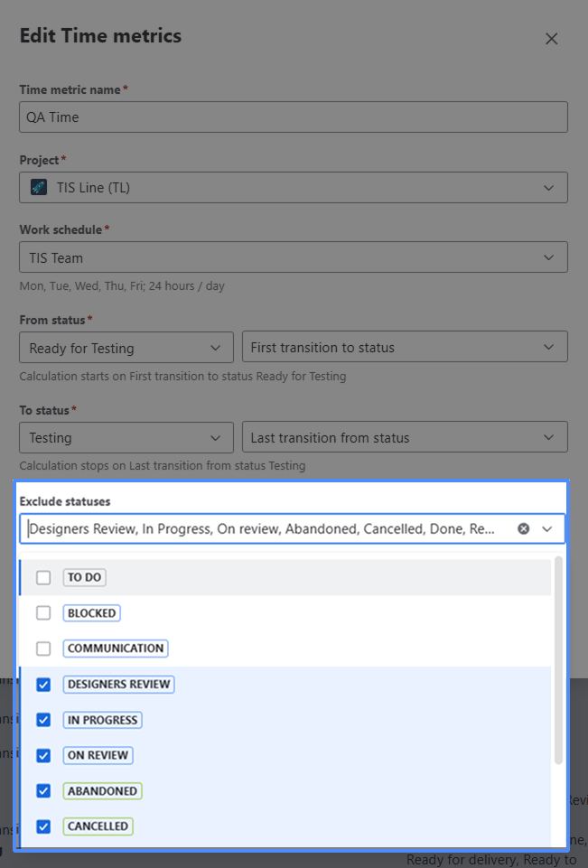
Task: Collapse the Exclude statuses dropdown chevron
Action: pos(547,529)
